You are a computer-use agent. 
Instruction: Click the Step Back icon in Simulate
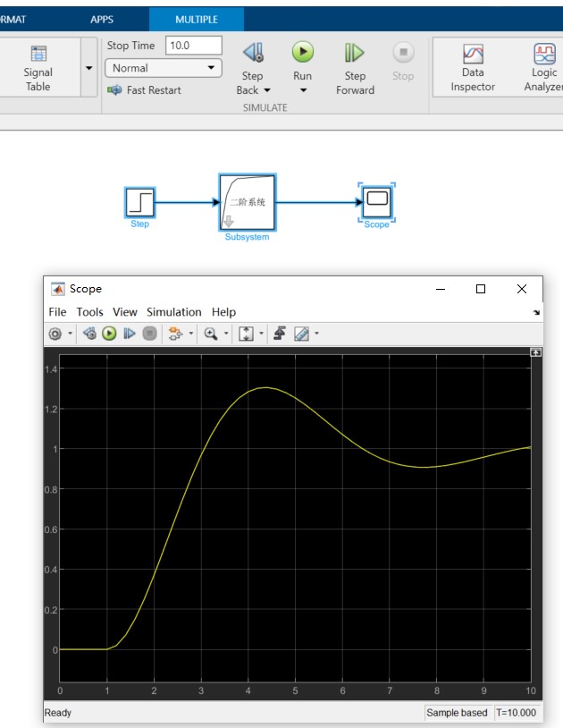coord(253,53)
